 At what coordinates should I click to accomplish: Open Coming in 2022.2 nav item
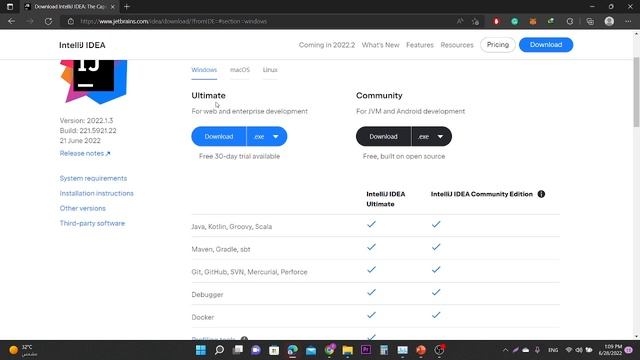[327, 45]
